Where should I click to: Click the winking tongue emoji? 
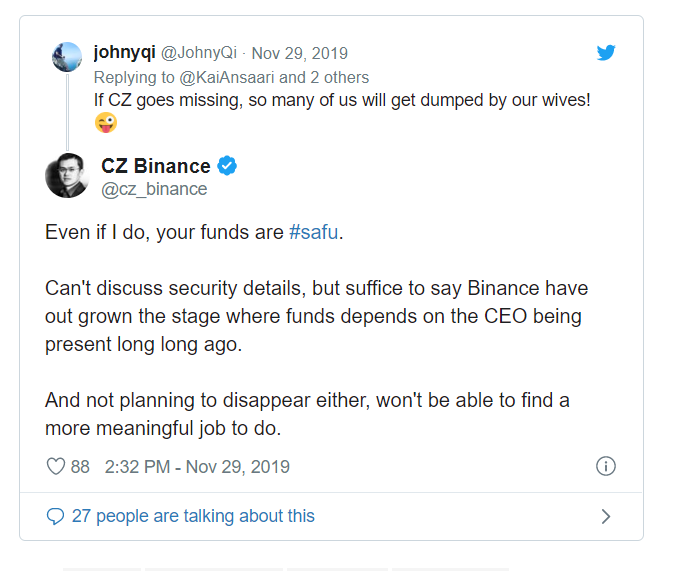105,123
